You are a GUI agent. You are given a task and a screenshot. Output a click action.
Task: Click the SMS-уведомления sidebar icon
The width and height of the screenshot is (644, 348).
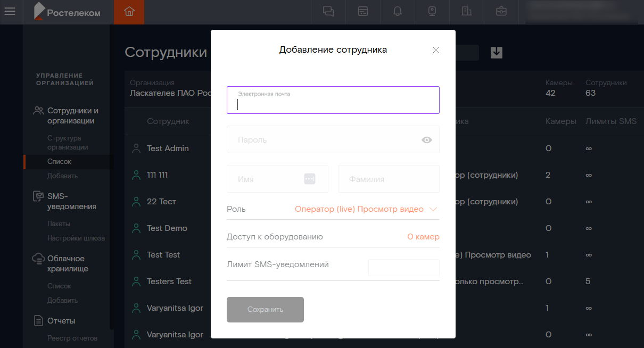[x=38, y=196]
